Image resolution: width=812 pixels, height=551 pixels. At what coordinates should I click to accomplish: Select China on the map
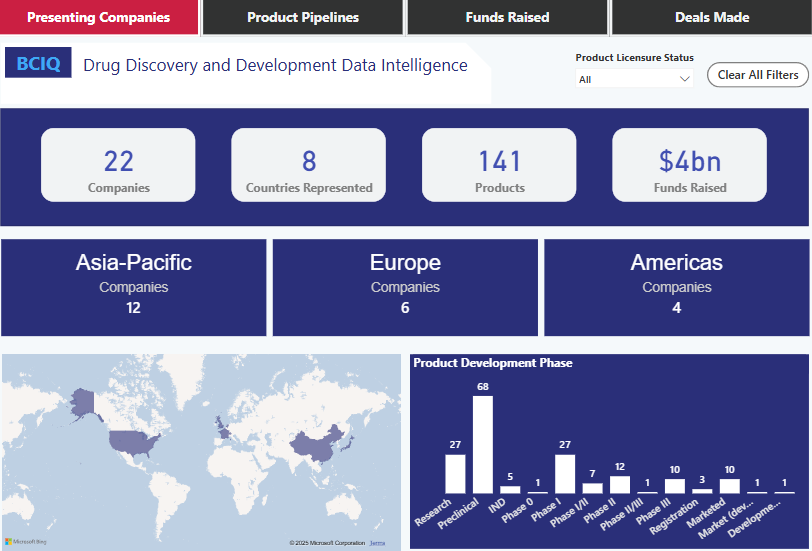(317, 445)
